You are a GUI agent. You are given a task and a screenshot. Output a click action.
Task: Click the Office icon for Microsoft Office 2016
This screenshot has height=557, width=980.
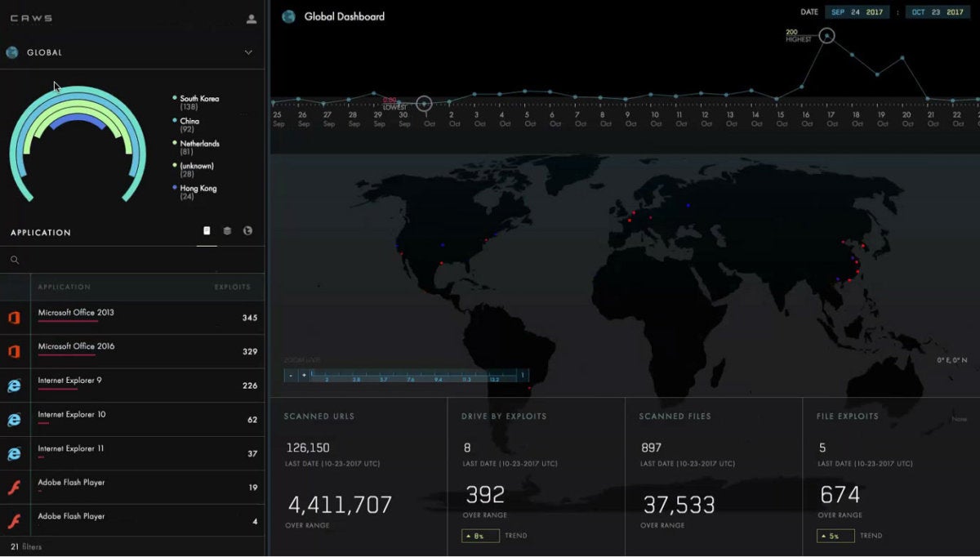(14, 351)
